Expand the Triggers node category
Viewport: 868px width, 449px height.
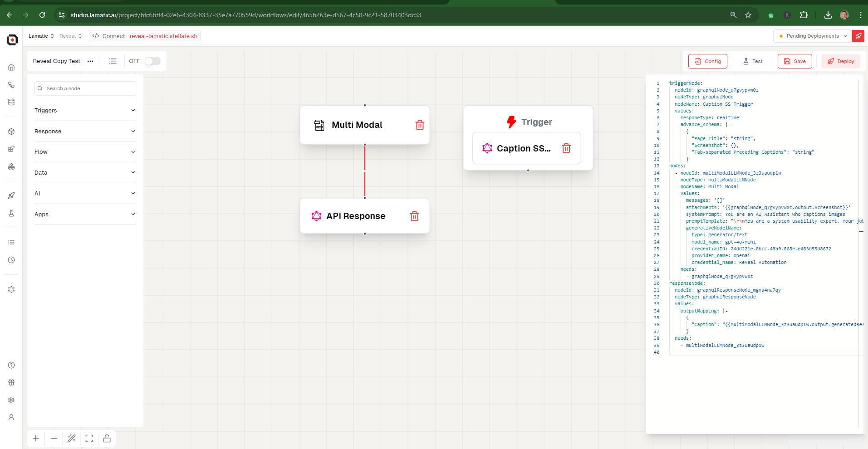pyautogui.click(x=85, y=111)
